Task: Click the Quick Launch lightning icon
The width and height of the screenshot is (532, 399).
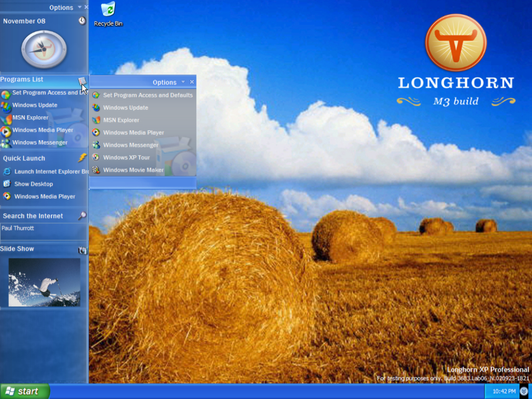Action: pyautogui.click(x=82, y=157)
